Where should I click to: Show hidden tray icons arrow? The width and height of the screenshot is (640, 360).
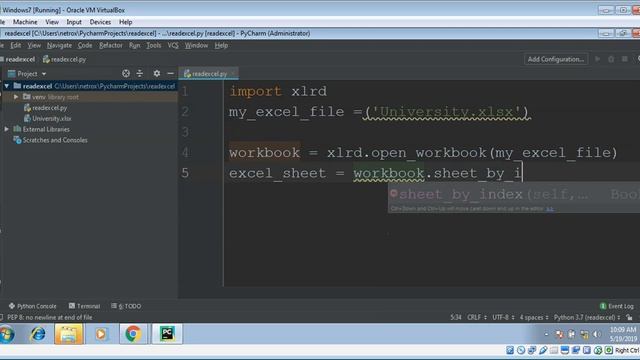(547, 334)
